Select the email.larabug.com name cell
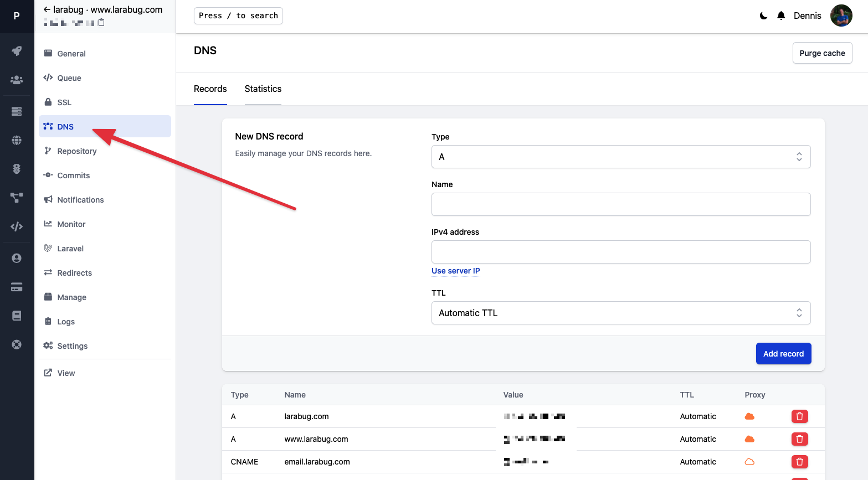The height and width of the screenshot is (480, 868). pyautogui.click(x=317, y=462)
